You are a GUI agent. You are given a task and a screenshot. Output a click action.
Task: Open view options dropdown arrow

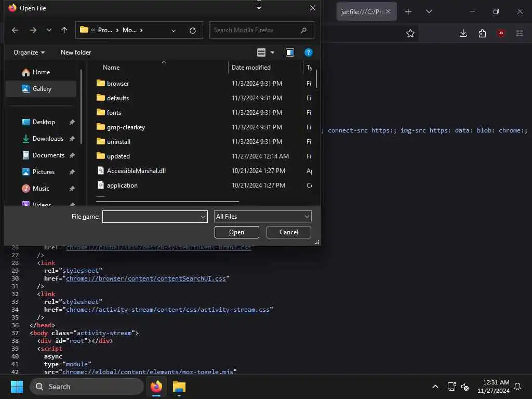tap(272, 52)
